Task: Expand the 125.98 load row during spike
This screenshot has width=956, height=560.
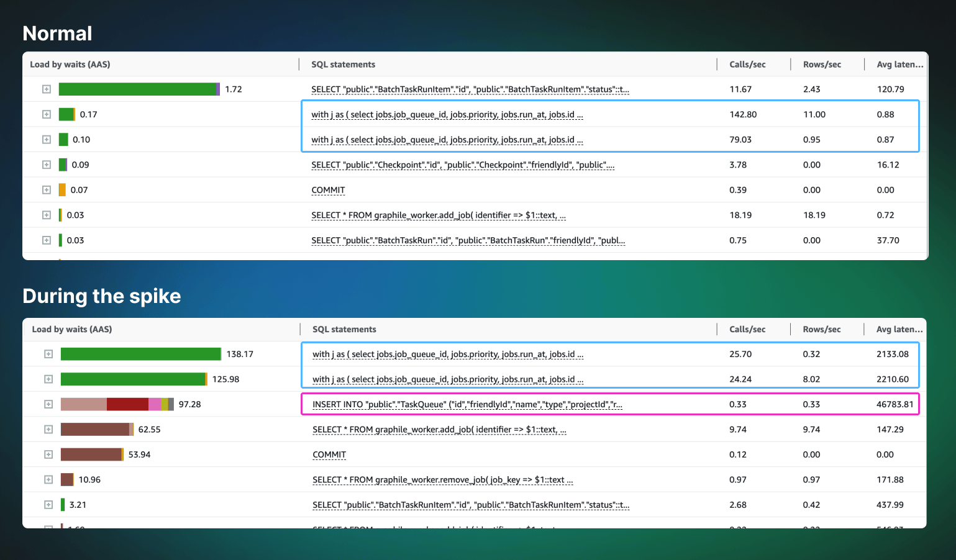Action: [x=48, y=379]
